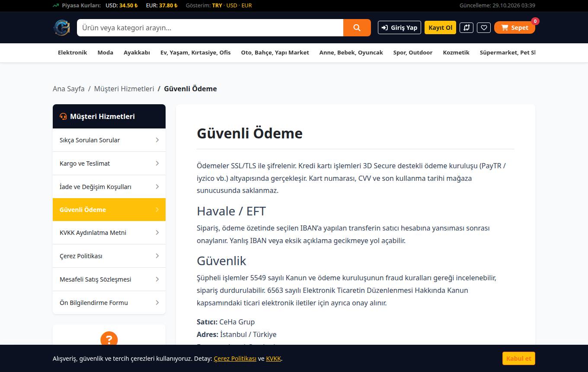Open Kargo ve Teslimat sidebar item
The width and height of the screenshot is (588, 372).
coord(109,164)
